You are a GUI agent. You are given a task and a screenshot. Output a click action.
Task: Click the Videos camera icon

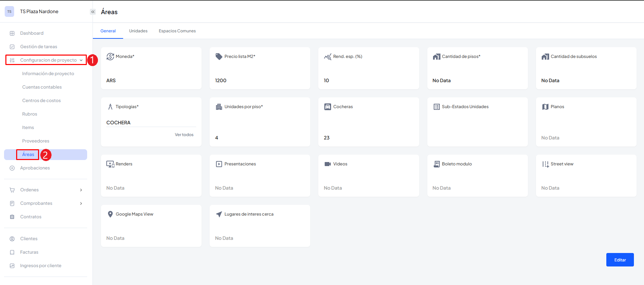point(327,164)
